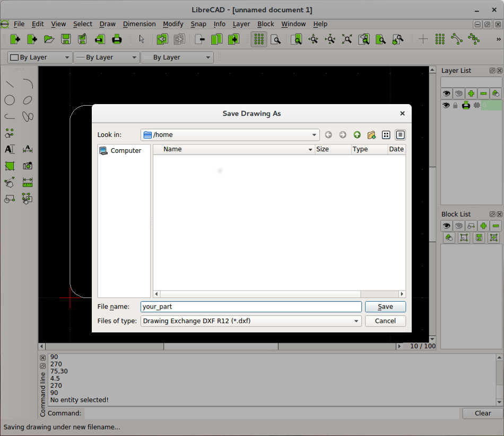Toggle visibility of layer 0
This screenshot has height=436, width=504.
[446, 105]
